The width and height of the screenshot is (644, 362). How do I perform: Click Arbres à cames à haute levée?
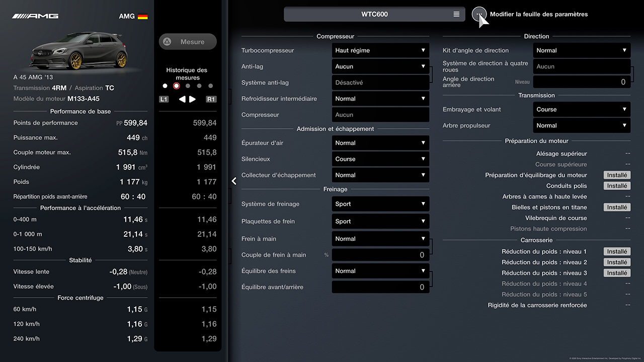click(x=544, y=197)
